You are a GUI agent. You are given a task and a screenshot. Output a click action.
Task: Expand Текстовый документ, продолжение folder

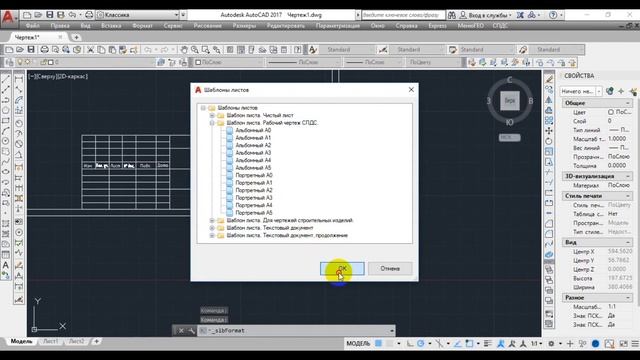coord(212,236)
